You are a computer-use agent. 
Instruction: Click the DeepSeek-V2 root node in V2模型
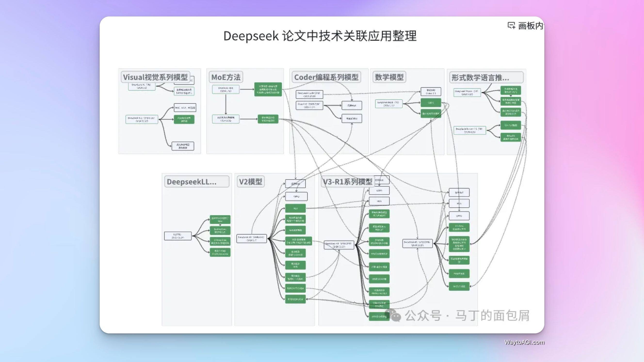coord(251,238)
